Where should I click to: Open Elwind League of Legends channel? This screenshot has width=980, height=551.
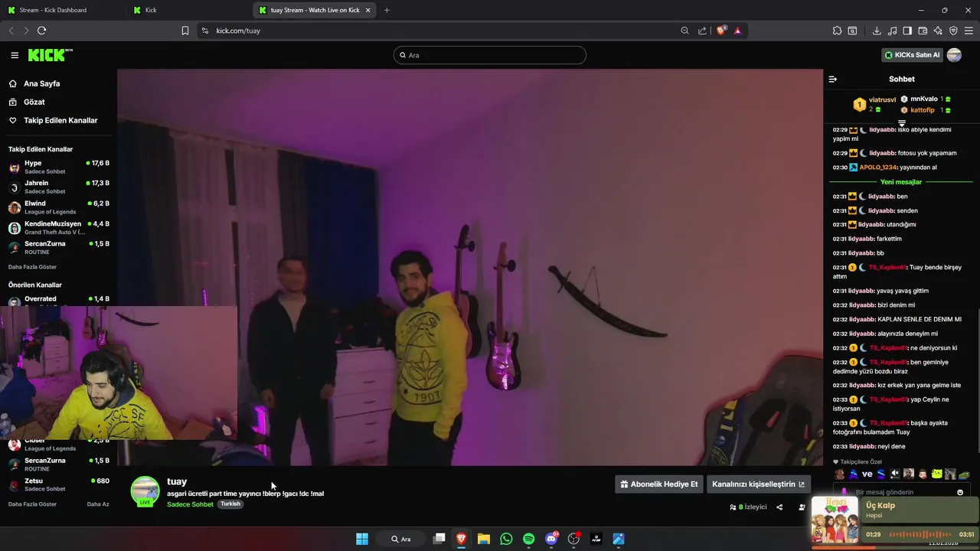(59, 207)
